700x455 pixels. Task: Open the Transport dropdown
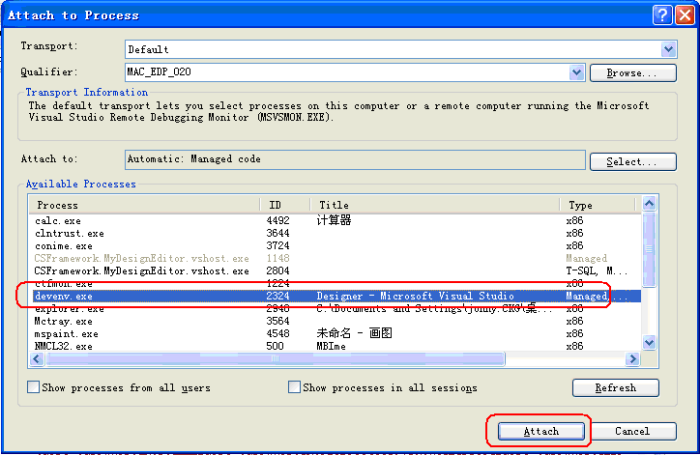[x=669, y=49]
